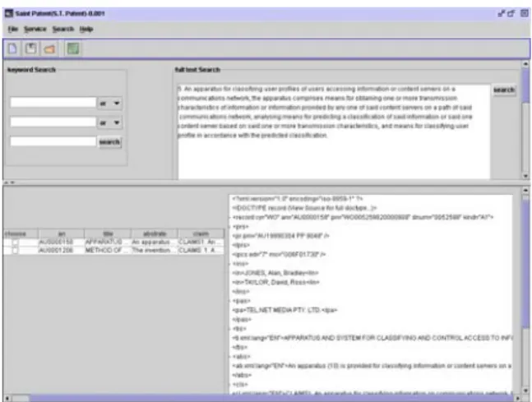Select the AU0000158 cell in results
The height and width of the screenshot is (402, 532).
(62, 243)
